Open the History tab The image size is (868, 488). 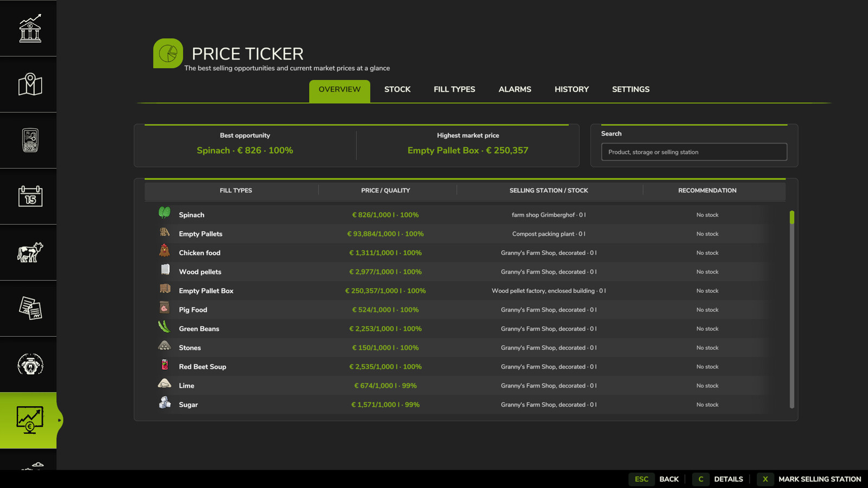point(572,89)
